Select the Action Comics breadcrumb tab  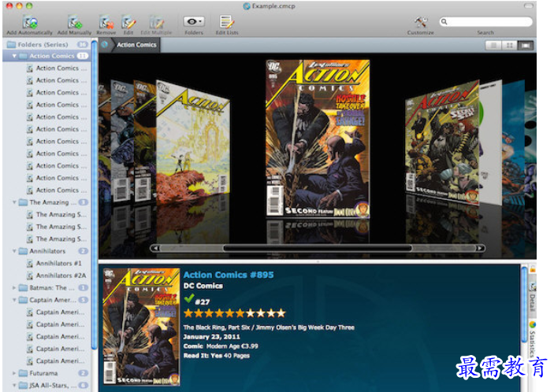tap(136, 45)
